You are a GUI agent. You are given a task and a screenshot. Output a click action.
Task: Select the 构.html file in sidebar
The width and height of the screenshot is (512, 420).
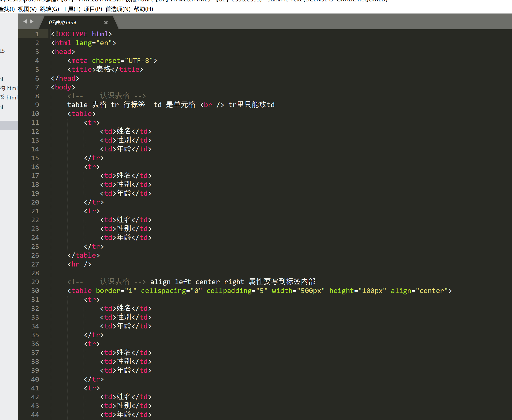[x=9, y=88]
